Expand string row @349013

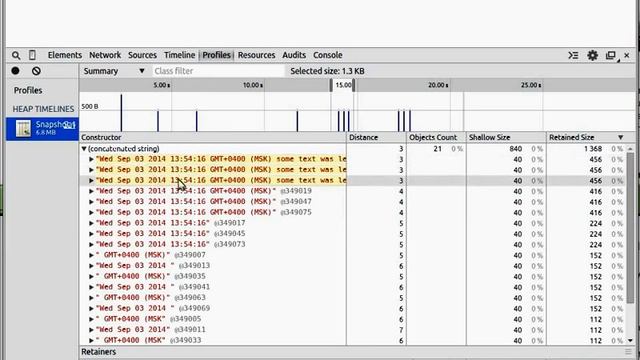pos(91,266)
